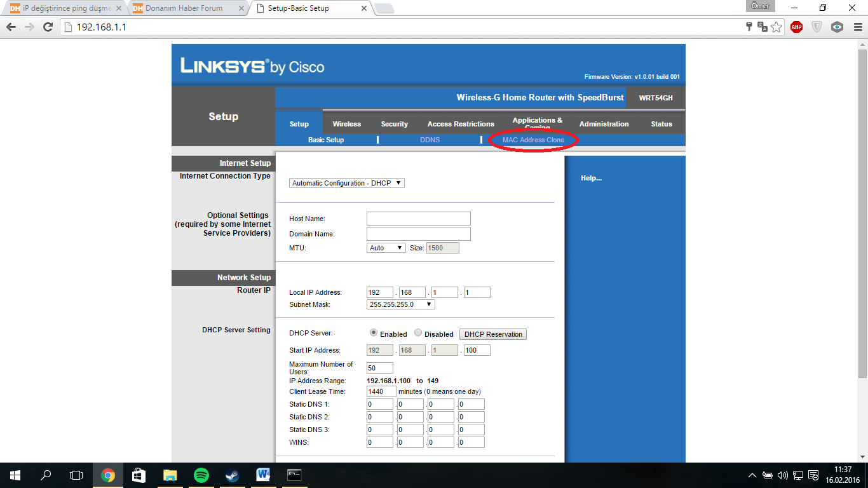Select the Basic Setup sub-tab
Viewport: 868px width, 488px height.
tap(326, 140)
